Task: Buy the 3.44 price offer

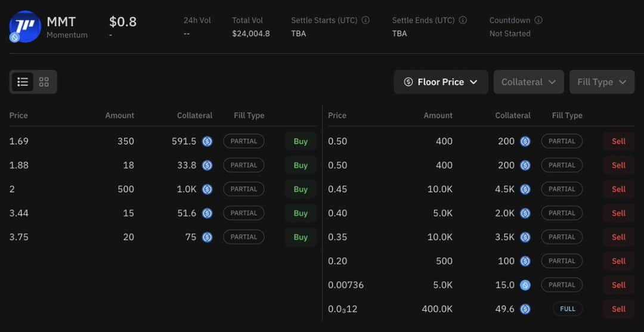Action: point(301,213)
